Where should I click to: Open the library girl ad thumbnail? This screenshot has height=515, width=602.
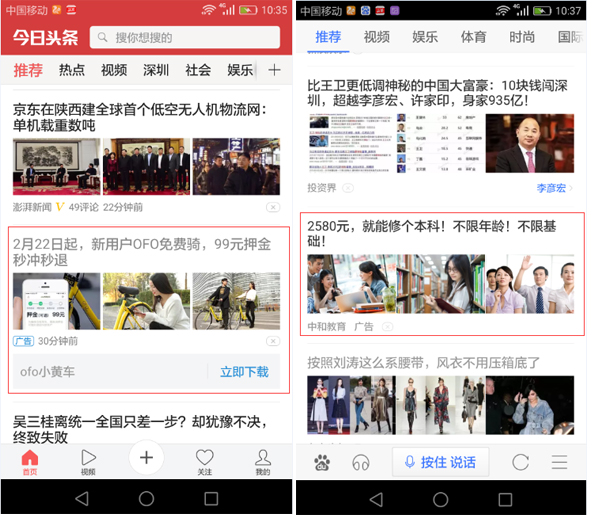(x=441, y=284)
